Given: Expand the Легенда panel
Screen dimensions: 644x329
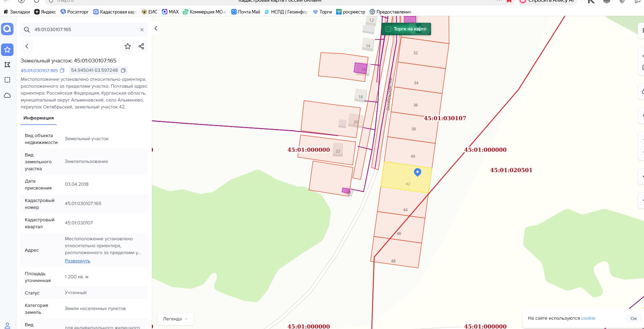Looking at the screenshot, I should (x=175, y=319).
